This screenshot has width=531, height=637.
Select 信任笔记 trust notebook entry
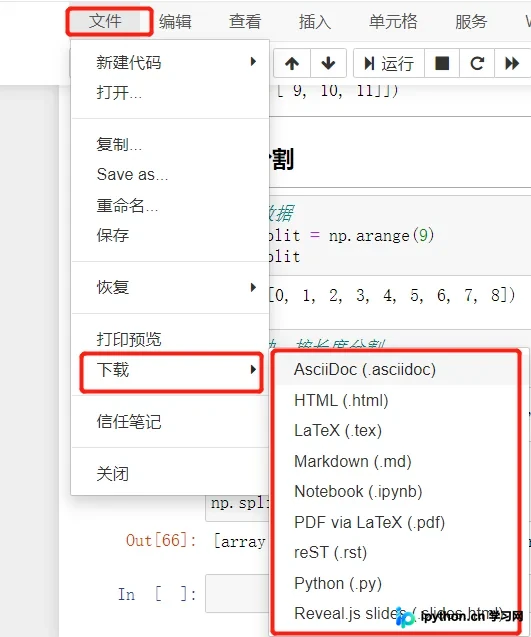pyautogui.click(x=170, y=422)
